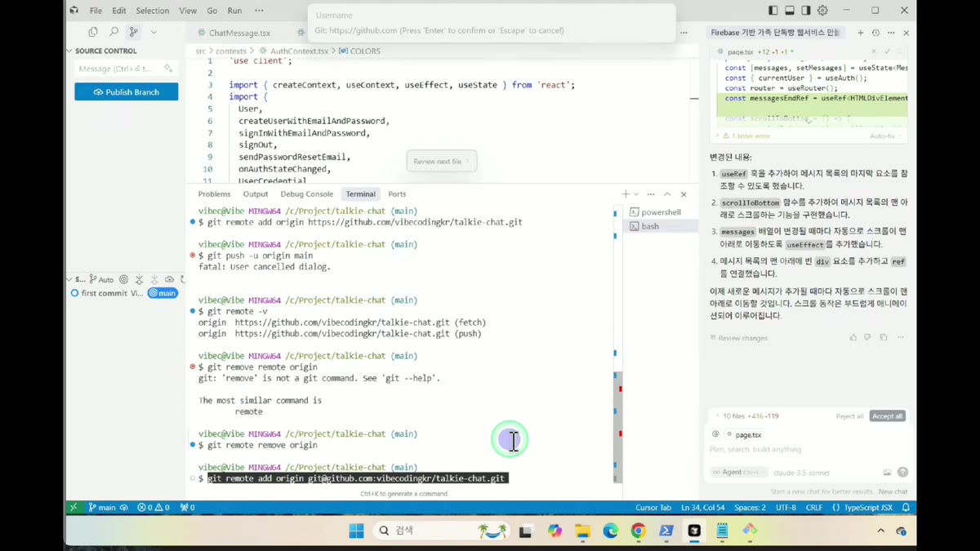
Task: Open the Run menu
Action: (234, 11)
